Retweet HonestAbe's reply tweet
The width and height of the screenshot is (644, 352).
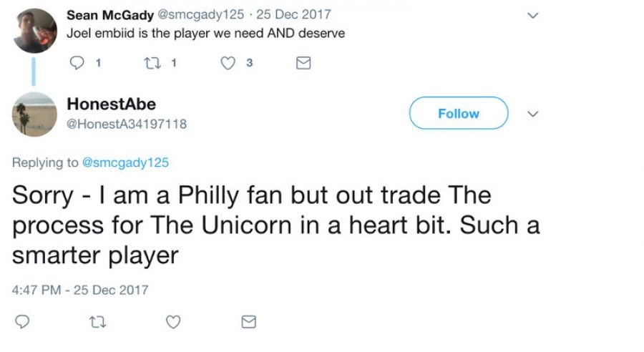pos(97,323)
